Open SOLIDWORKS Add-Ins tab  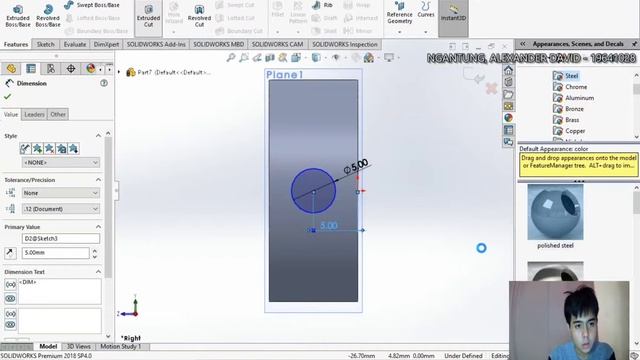pyautogui.click(x=156, y=44)
